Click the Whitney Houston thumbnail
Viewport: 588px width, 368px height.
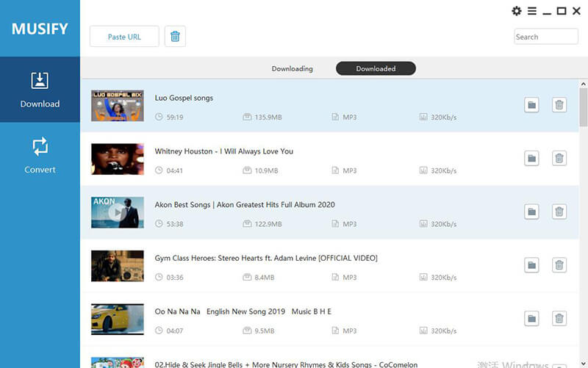point(118,159)
